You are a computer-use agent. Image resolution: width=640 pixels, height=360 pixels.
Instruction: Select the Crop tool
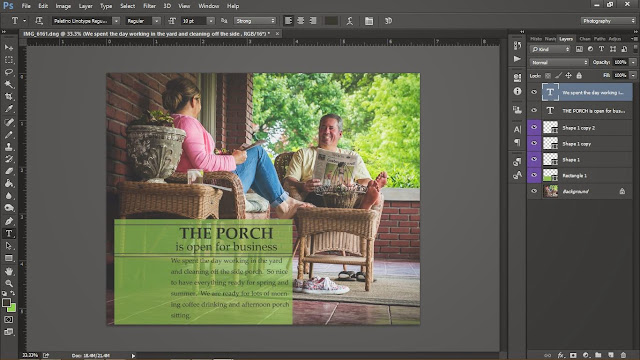9,97
